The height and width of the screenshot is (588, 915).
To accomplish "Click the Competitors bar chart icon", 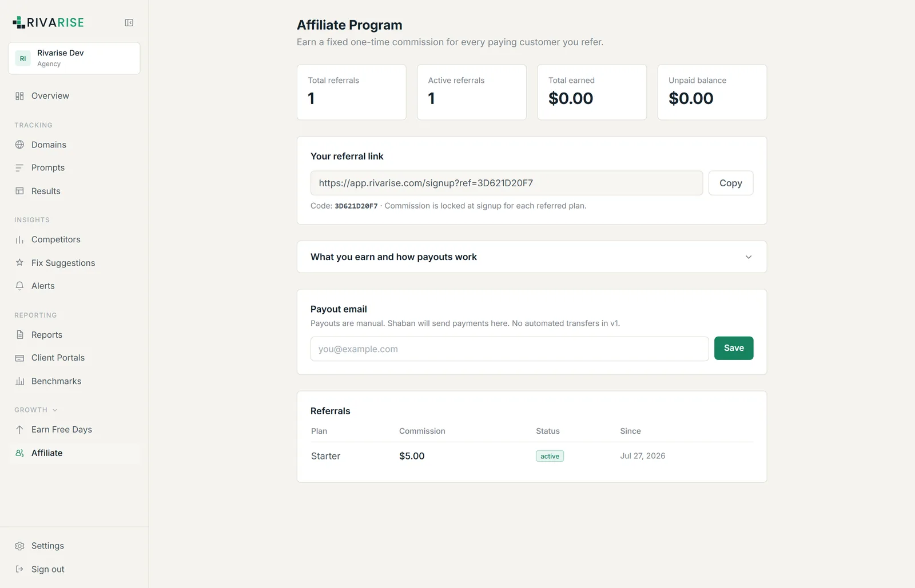I will pyautogui.click(x=19, y=240).
